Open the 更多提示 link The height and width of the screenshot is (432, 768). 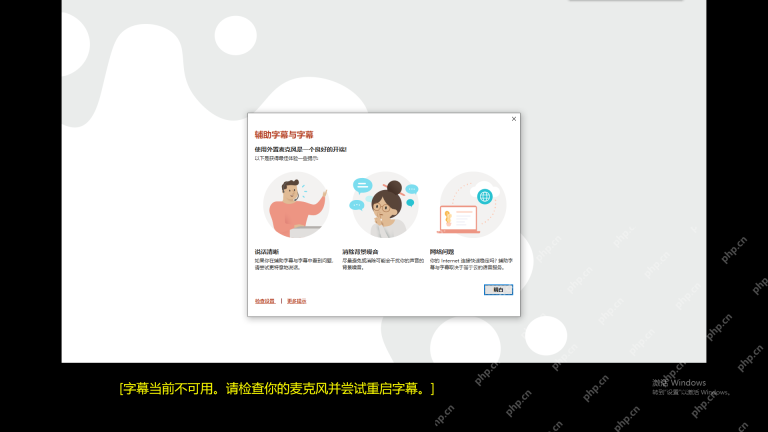296,301
